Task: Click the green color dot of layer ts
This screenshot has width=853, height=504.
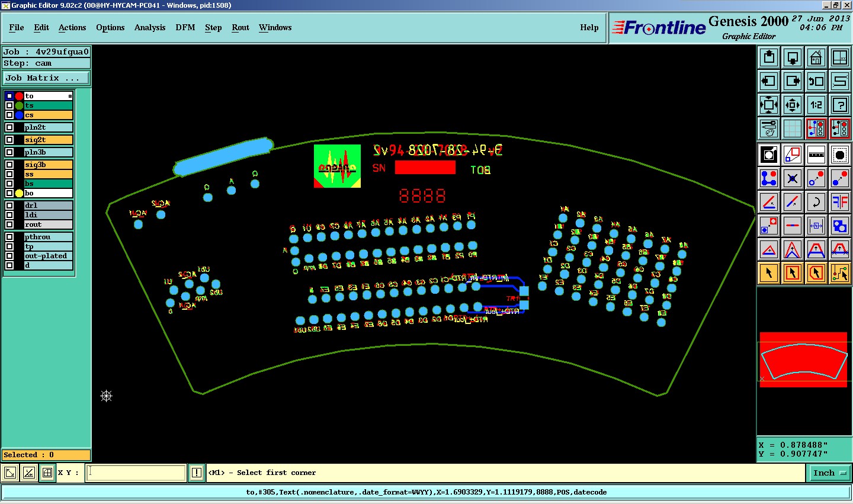Action: tap(19, 105)
